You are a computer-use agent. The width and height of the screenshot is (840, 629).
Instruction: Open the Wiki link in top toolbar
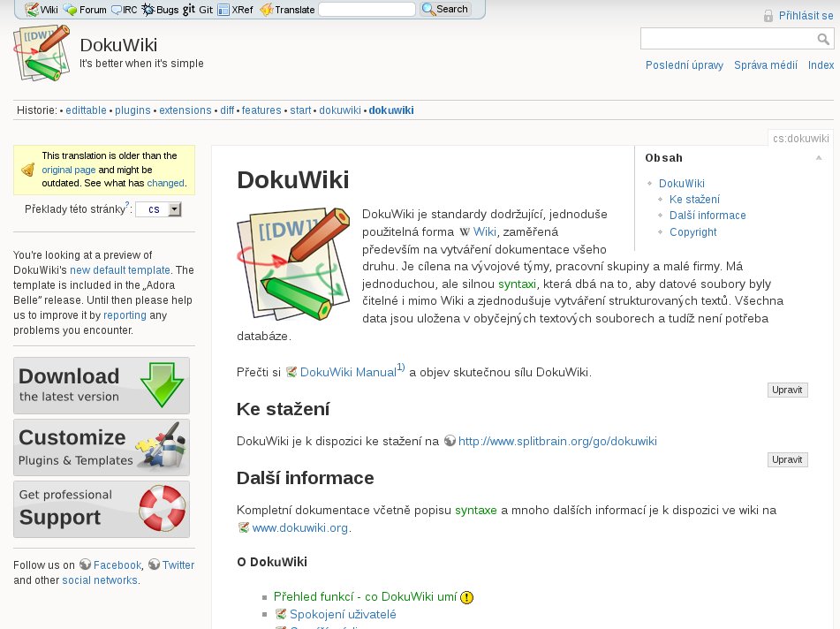pyautogui.click(x=42, y=10)
